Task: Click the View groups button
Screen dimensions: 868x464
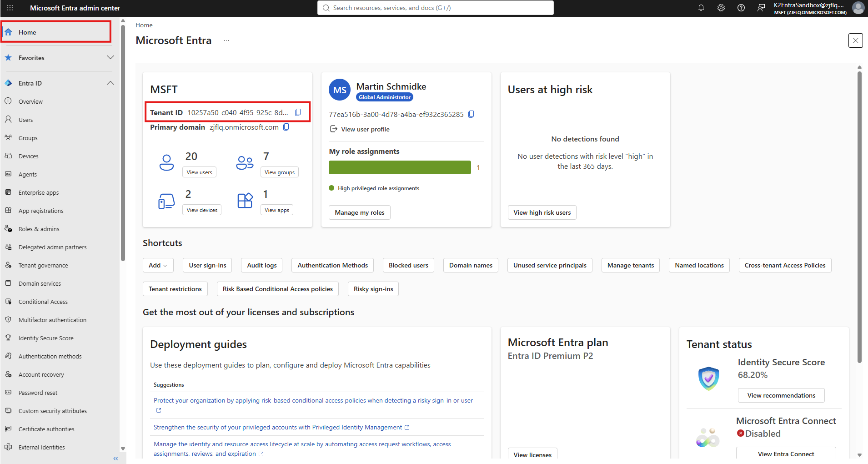Action: (x=280, y=172)
